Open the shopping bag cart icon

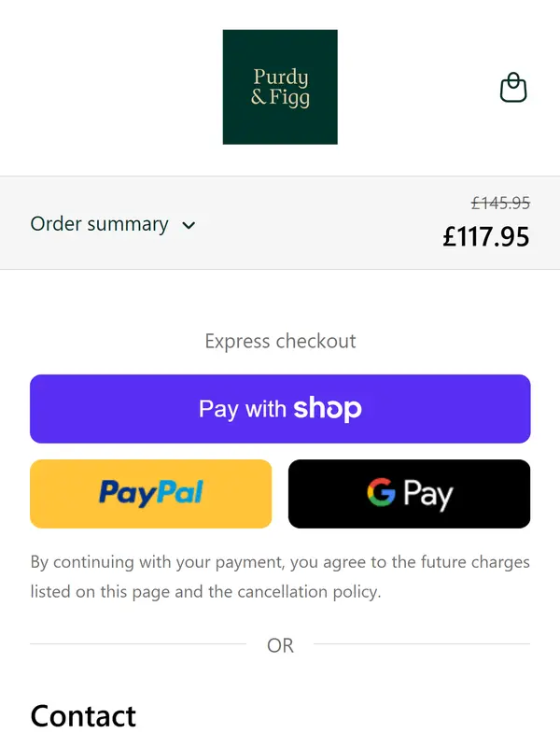point(513,88)
